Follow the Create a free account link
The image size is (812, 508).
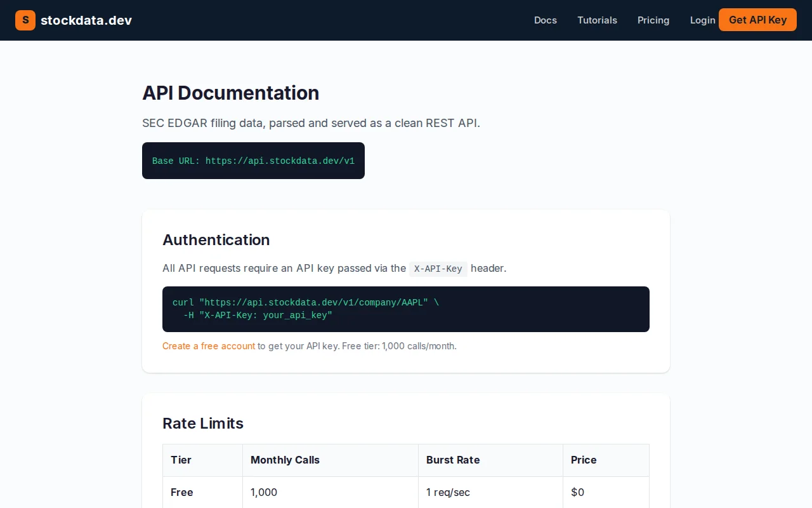209,346
